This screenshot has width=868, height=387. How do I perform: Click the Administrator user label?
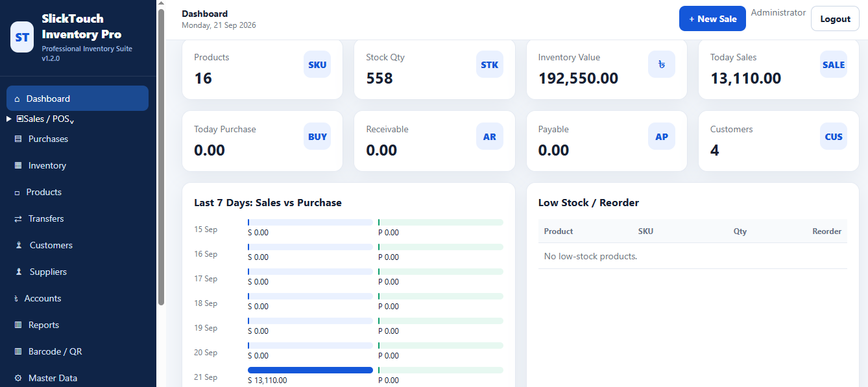(x=778, y=13)
